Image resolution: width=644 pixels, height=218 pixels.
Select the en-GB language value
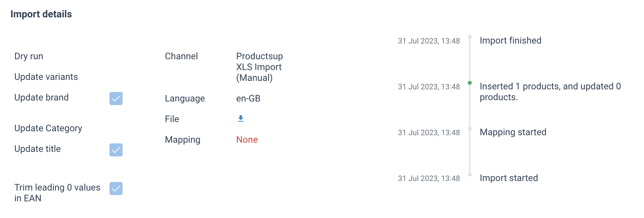click(x=248, y=99)
